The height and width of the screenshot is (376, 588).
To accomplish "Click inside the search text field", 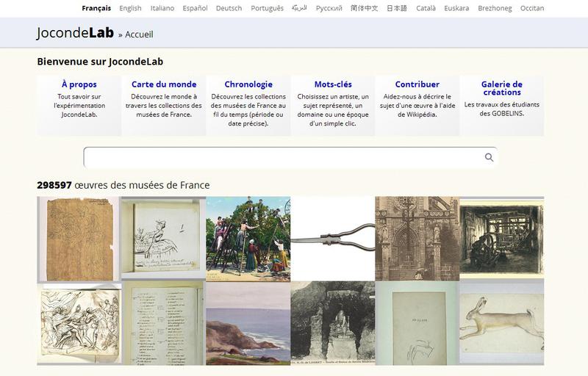I will coord(283,158).
